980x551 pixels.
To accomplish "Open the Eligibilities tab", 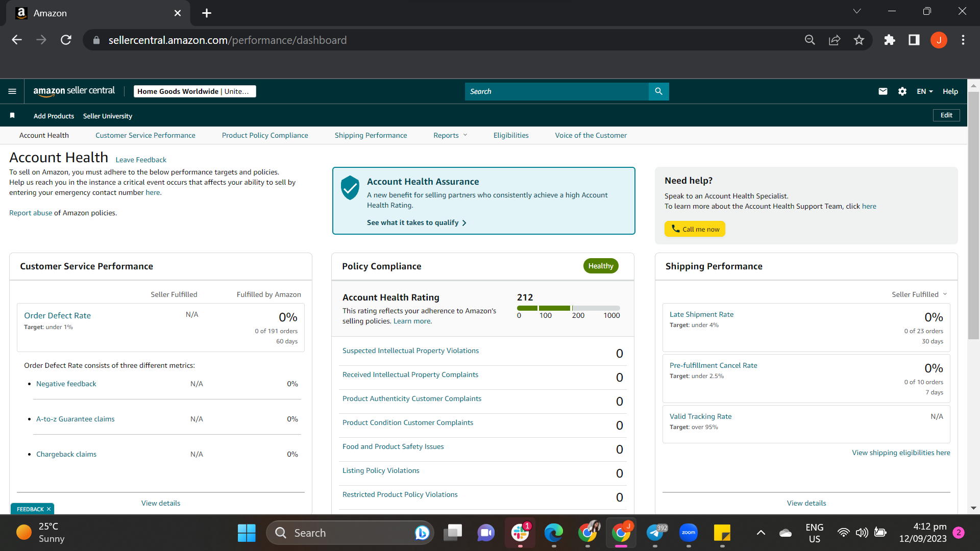I will coord(511,135).
